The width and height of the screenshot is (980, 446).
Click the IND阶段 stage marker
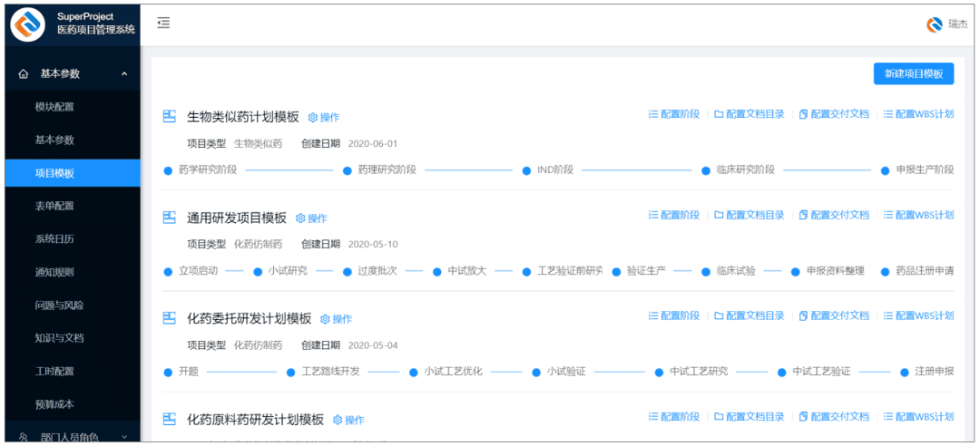coord(526,170)
